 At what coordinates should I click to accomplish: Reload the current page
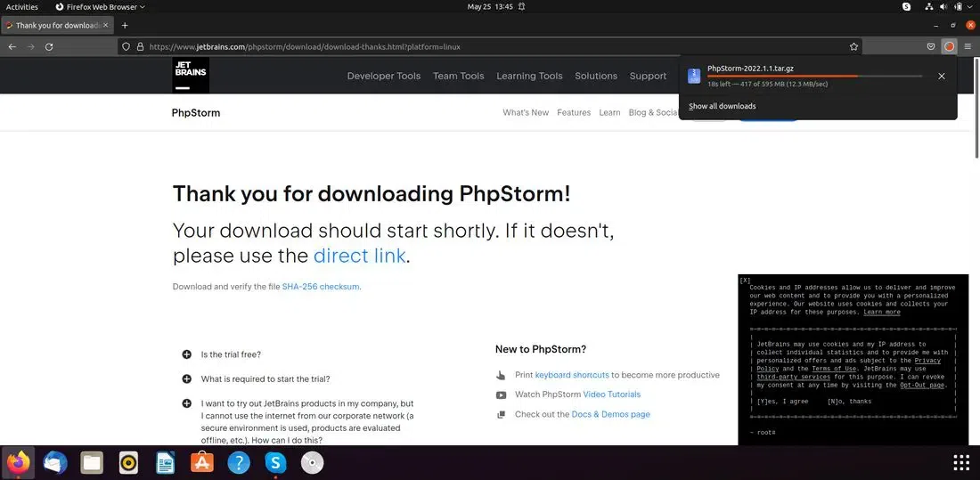coord(49,47)
